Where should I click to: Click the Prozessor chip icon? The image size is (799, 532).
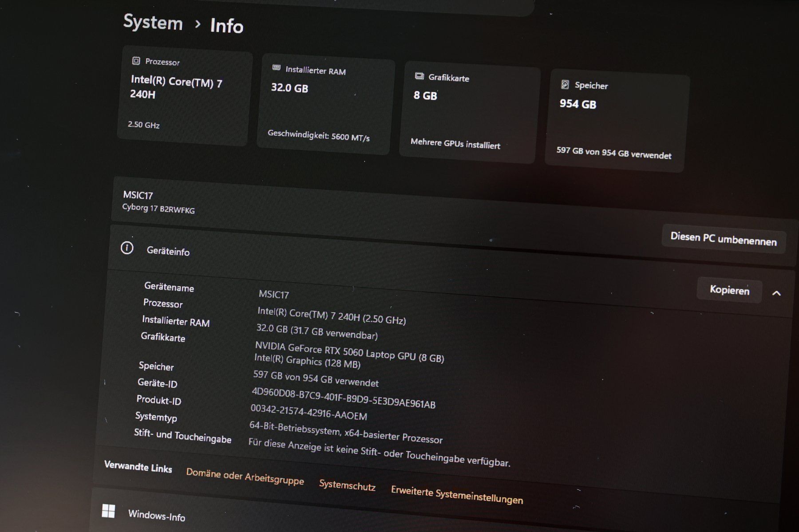tap(136, 61)
